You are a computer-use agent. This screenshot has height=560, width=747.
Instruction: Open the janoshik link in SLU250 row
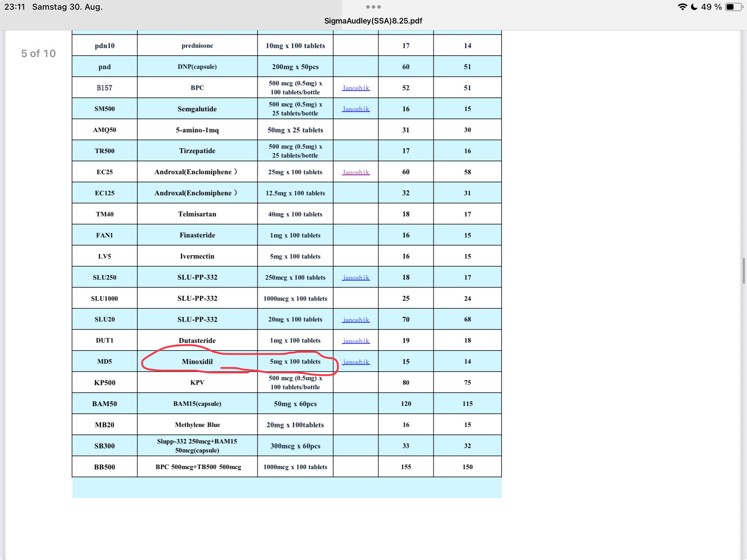coord(356,278)
